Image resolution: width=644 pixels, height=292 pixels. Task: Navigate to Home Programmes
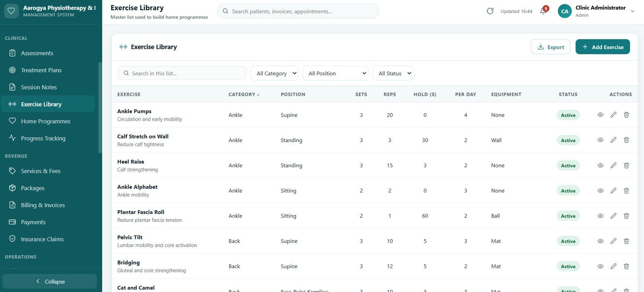(48, 121)
